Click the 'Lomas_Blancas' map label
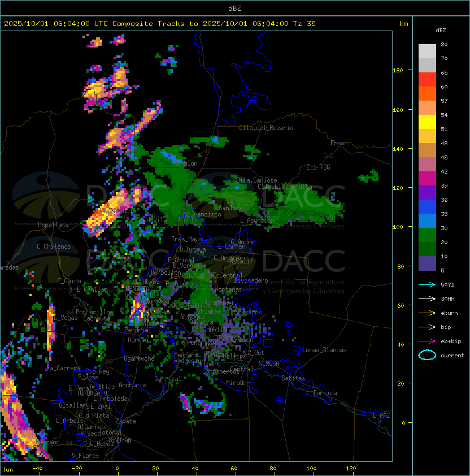The height and width of the screenshot is (476, 470). click(x=324, y=350)
